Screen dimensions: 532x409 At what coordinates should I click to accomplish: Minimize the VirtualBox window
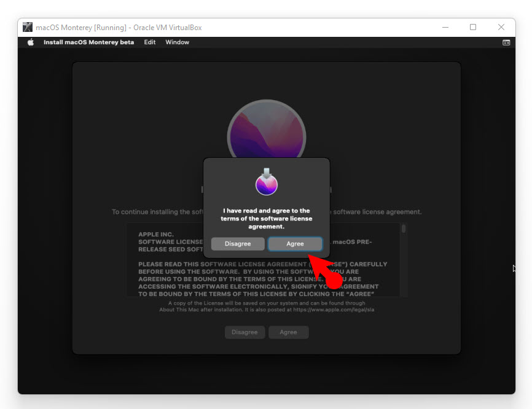[445, 27]
